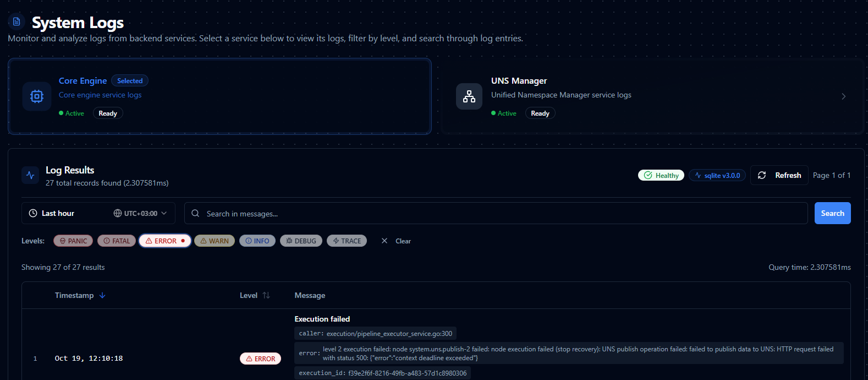Click the Message column header
This screenshot has height=380, width=868.
(x=310, y=295)
